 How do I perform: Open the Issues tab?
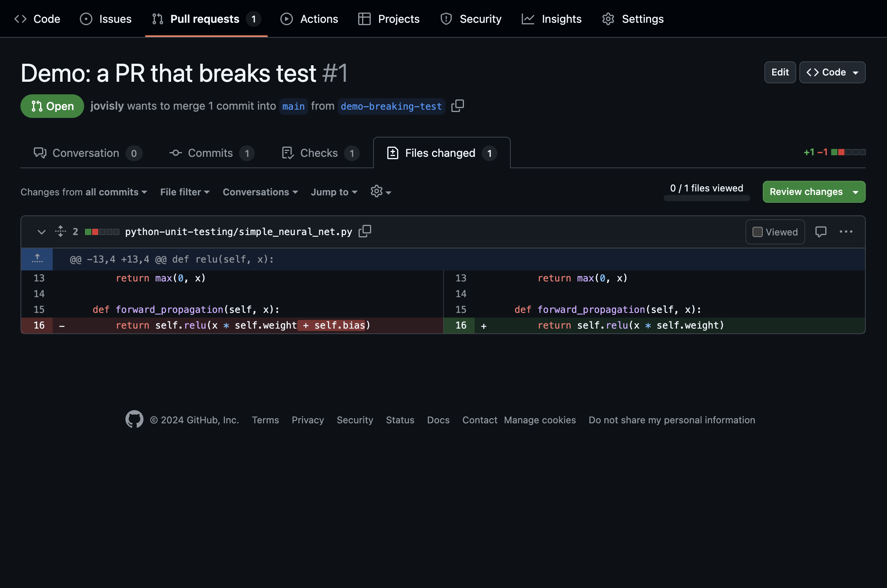[x=106, y=19]
